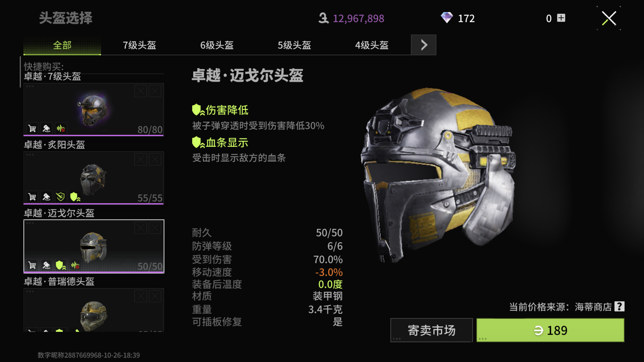Click the purple diamond currency icon
The width and height of the screenshot is (644, 362).
tap(447, 18)
